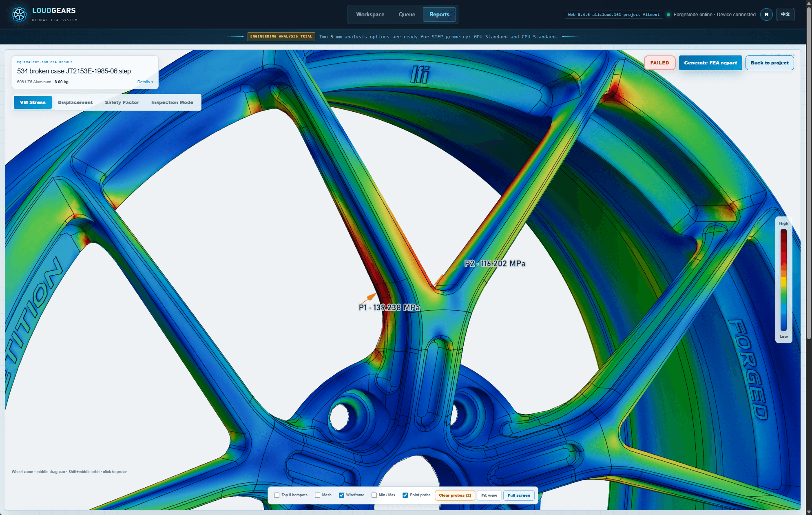Click the stress color legend bar
Viewport: 812px width, 515px height.
click(x=783, y=280)
